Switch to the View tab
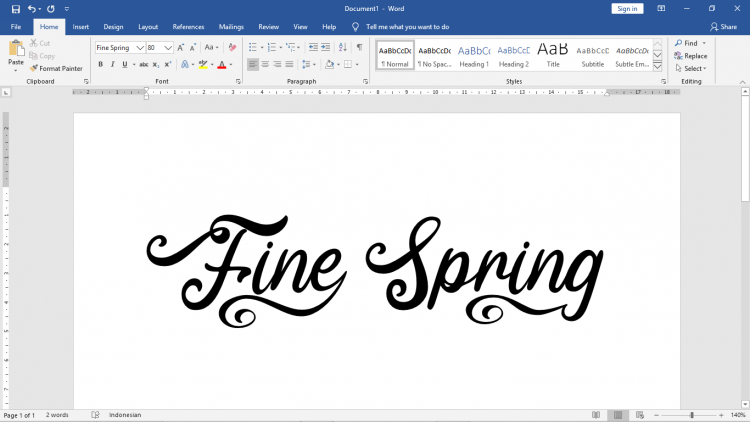Viewport: 750px width, 422px height. coord(300,27)
